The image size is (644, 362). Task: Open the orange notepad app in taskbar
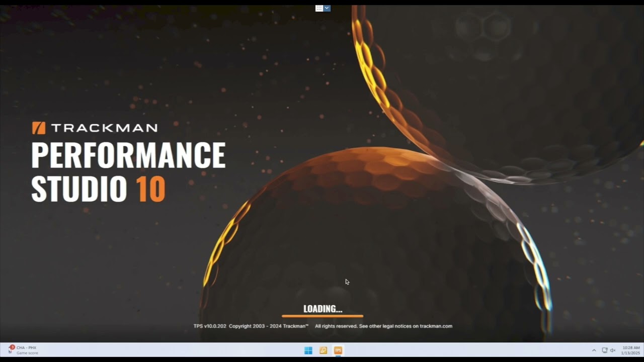(324, 350)
